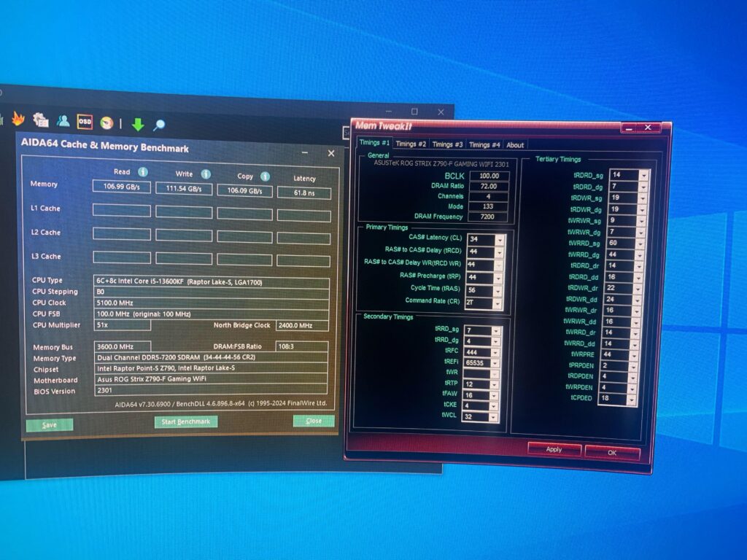Click the Memory Latency result field
This screenshot has height=560, width=747.
coord(304,192)
